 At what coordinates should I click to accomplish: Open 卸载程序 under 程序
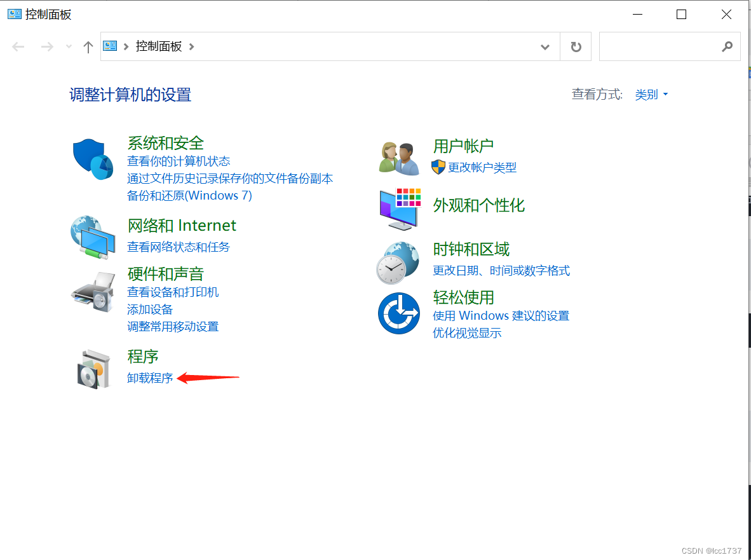pyautogui.click(x=150, y=378)
